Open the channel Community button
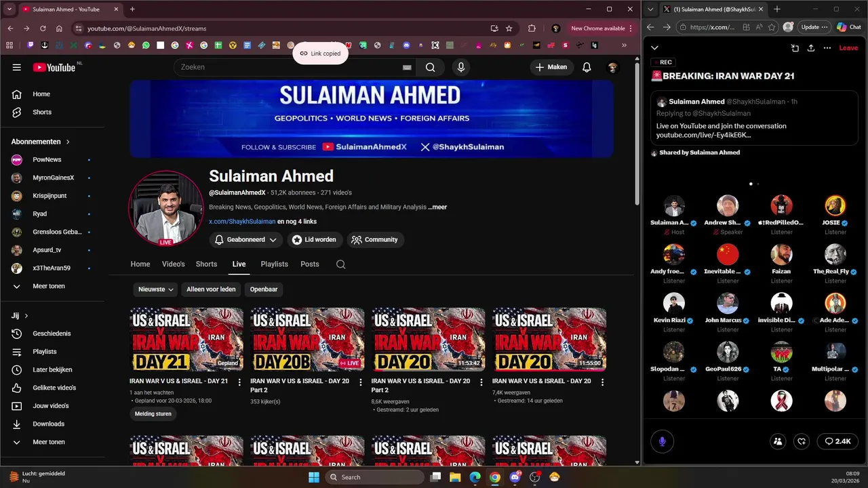 pyautogui.click(x=375, y=239)
